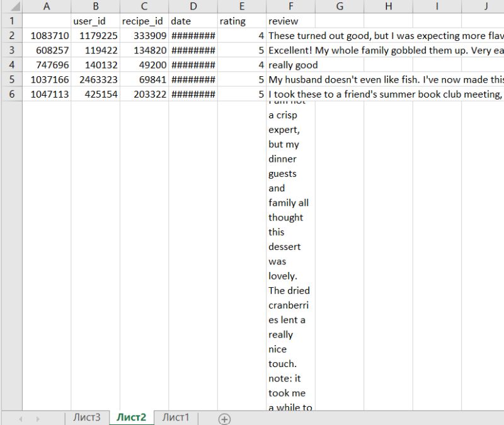Add a new worksheet with the plus icon
The image size is (504, 425).
224,417
